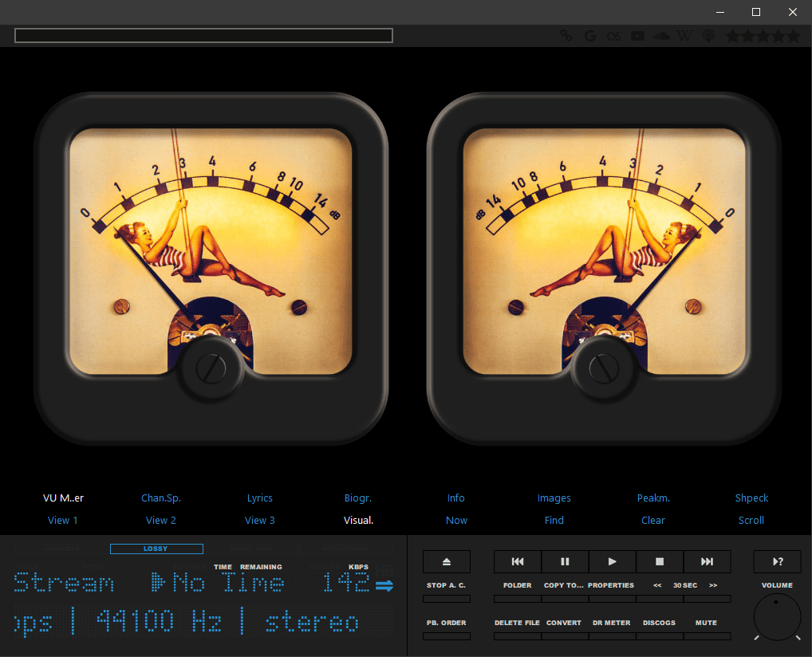Click the Volume knob
The image size is (812, 657).
pyautogui.click(x=777, y=617)
